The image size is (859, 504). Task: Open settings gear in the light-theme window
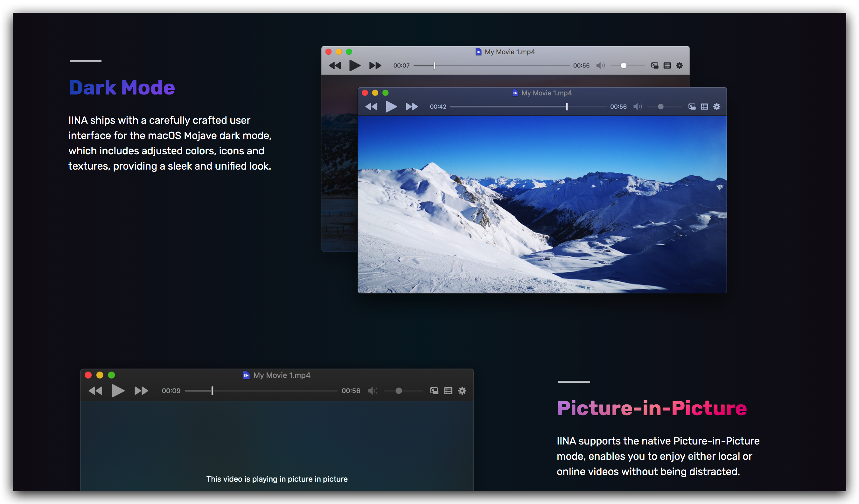click(679, 66)
